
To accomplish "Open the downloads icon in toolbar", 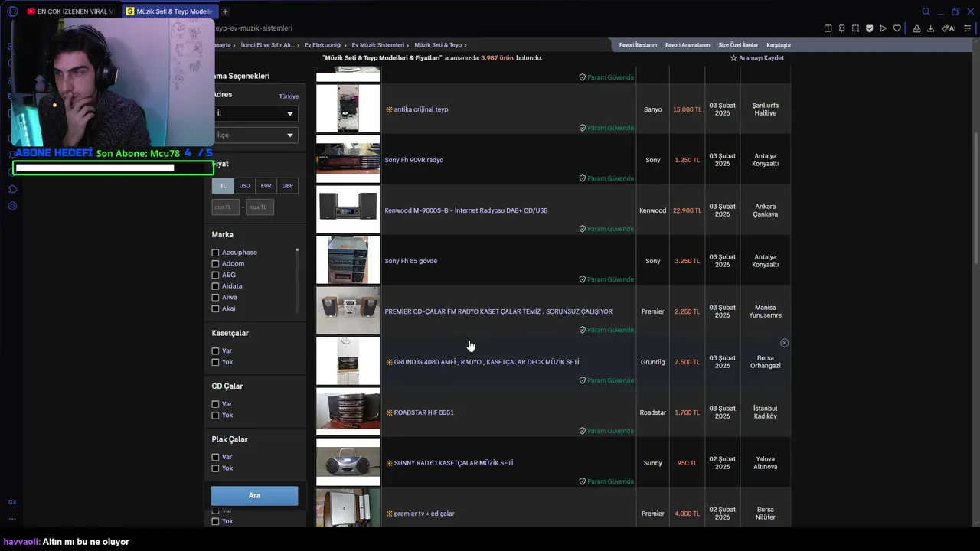I will pos(930,28).
